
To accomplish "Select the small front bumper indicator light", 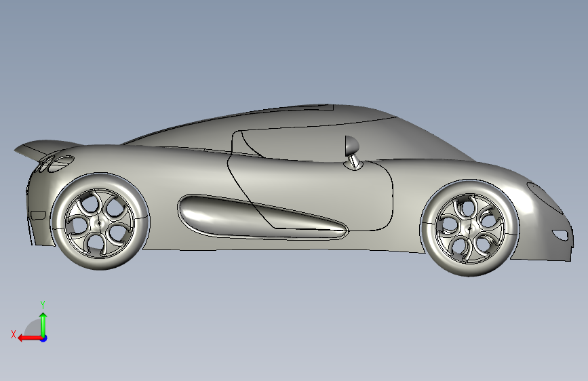I will click(x=561, y=235).
